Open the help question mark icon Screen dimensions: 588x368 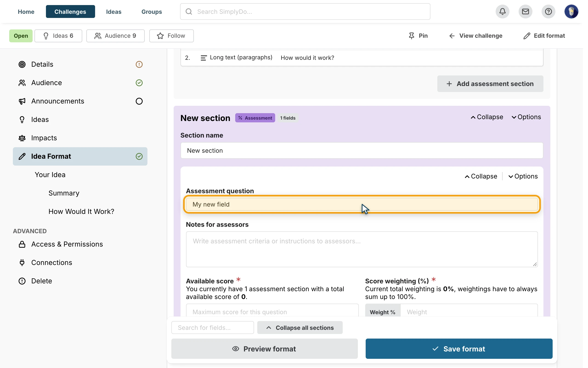coord(548,11)
